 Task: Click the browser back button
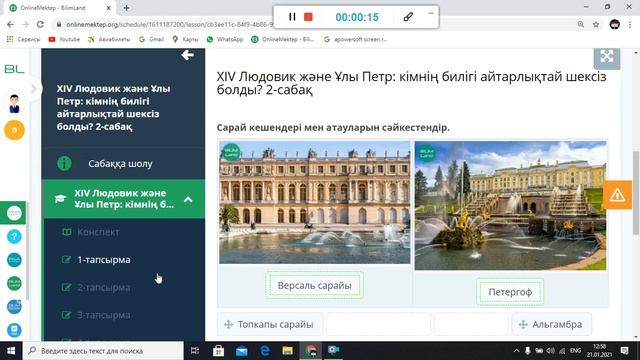tap(10, 24)
